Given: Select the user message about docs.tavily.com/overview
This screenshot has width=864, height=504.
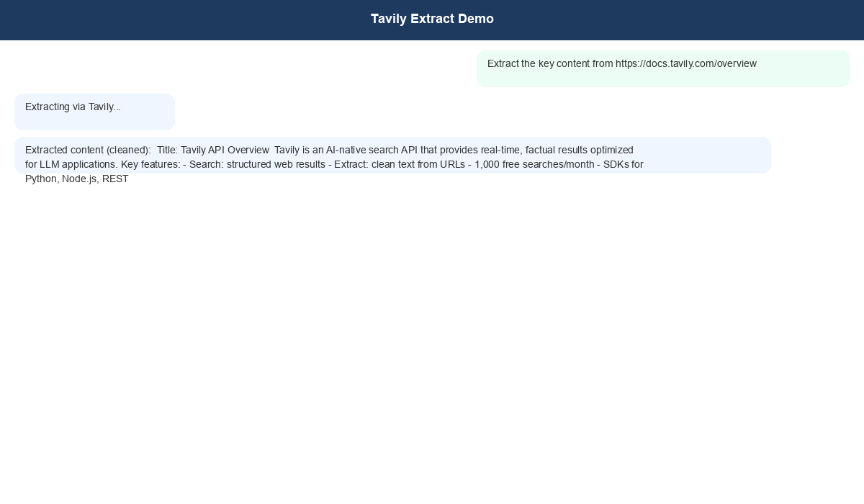Looking at the screenshot, I should [x=663, y=68].
